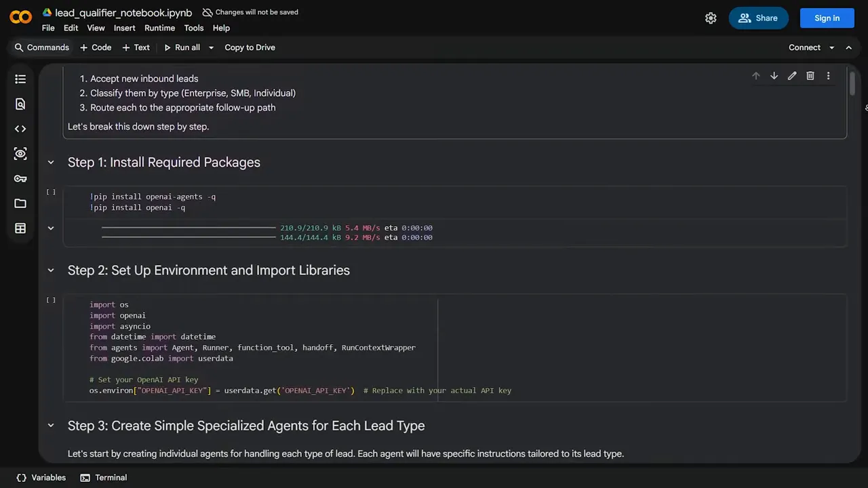The image size is (868, 488).
Task: Open the data inspector eye icon panel
Action: [20, 154]
